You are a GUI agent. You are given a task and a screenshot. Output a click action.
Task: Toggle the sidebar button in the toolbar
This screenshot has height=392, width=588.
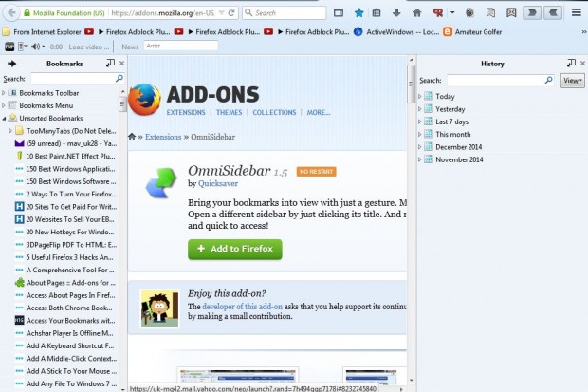pyautogui.click(x=339, y=13)
